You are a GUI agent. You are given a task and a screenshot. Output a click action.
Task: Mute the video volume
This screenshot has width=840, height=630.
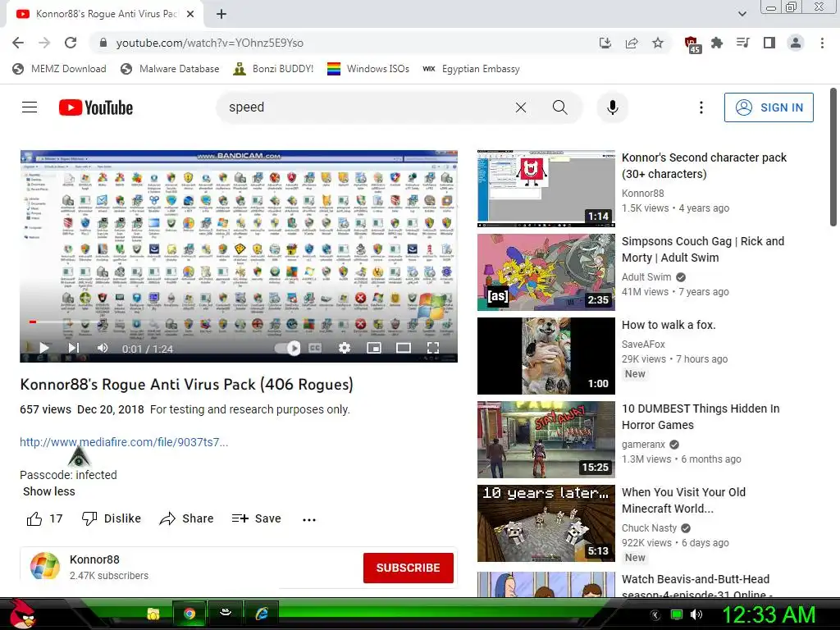(103, 348)
